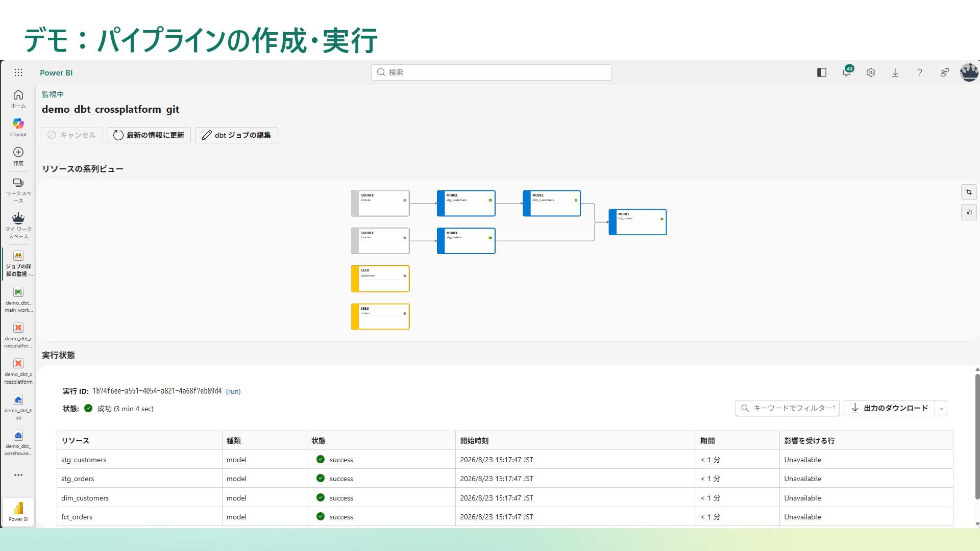Click the run ID value text
This screenshot has height=551, width=980.
pos(157,391)
